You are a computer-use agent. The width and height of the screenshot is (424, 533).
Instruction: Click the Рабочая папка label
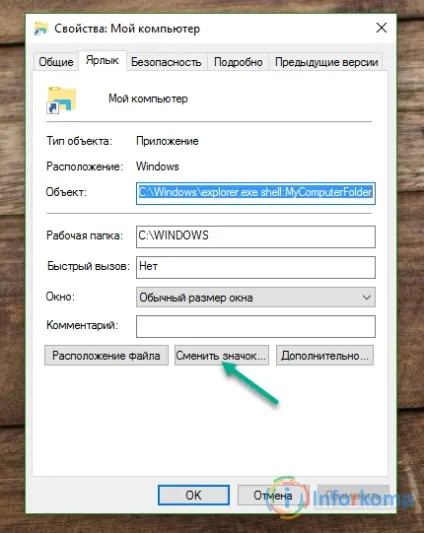click(x=85, y=235)
